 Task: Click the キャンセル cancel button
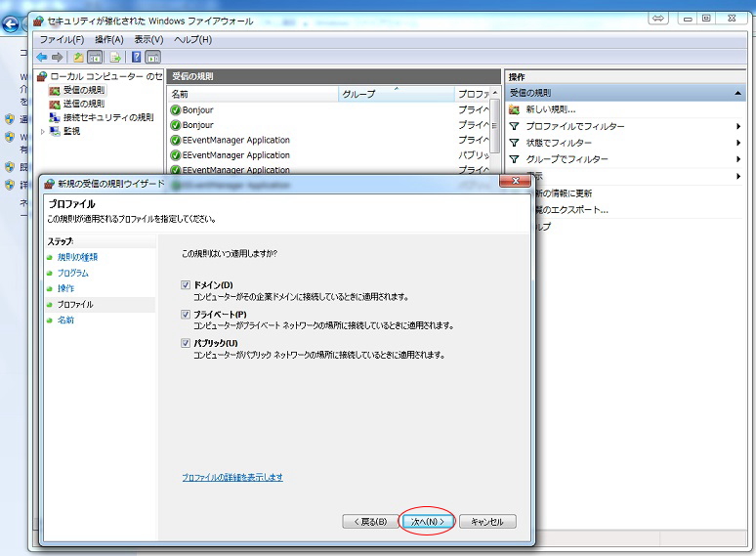487,521
